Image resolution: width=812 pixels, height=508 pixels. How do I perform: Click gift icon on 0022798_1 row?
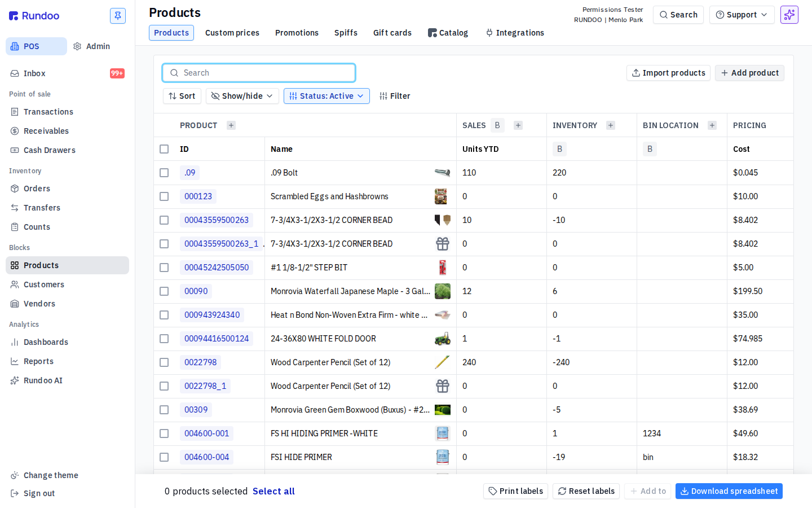click(443, 386)
